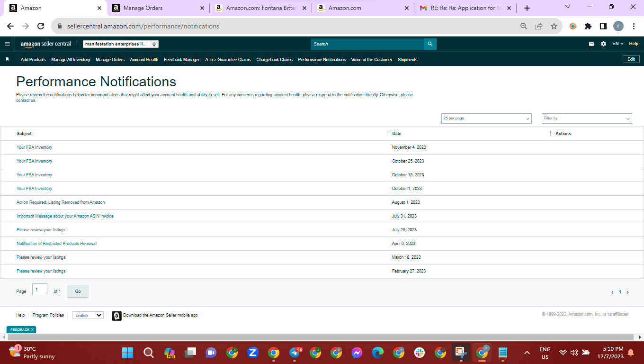Image resolution: width=644 pixels, height=364 pixels.
Task: Click the browser forward arrow
Action: (x=26, y=27)
